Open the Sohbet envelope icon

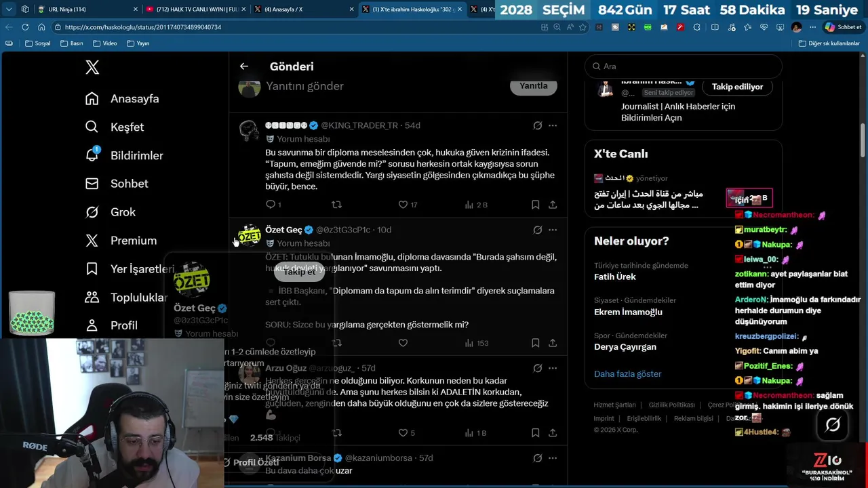pyautogui.click(x=92, y=184)
